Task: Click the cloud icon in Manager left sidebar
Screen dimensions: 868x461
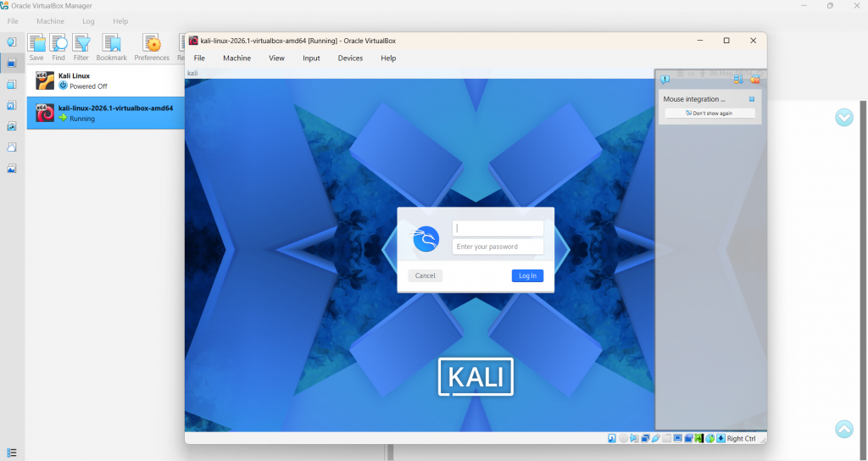Action: [12, 147]
